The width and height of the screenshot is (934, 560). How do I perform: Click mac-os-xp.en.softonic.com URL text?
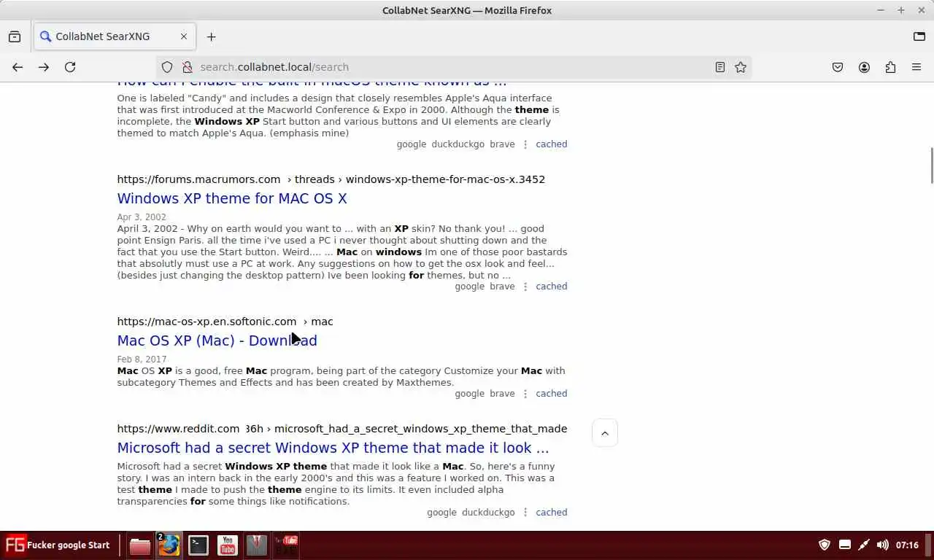coord(207,322)
